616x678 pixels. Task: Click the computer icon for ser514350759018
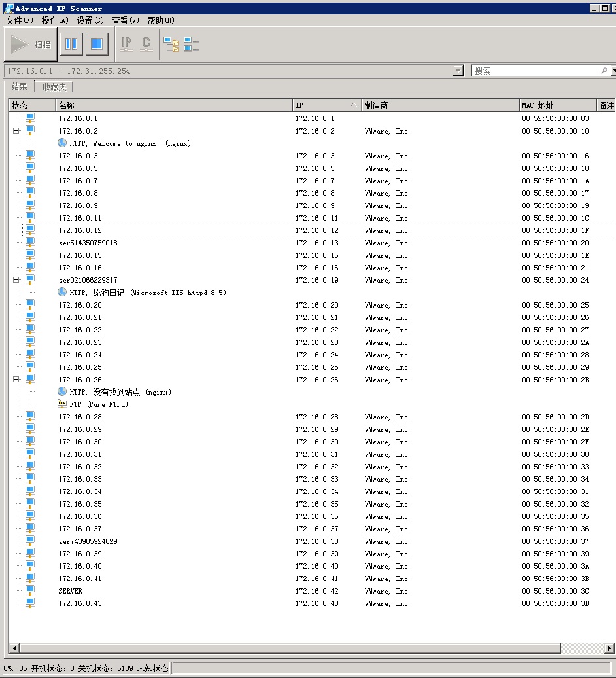[x=30, y=243]
